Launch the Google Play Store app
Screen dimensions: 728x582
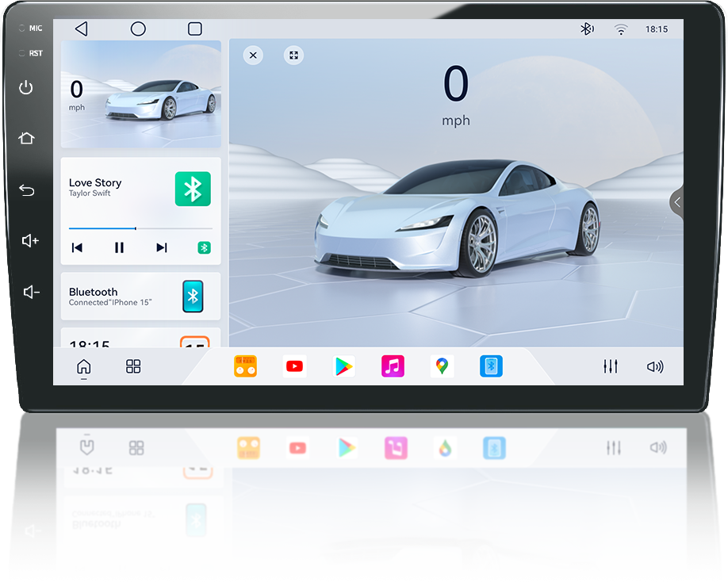click(343, 366)
